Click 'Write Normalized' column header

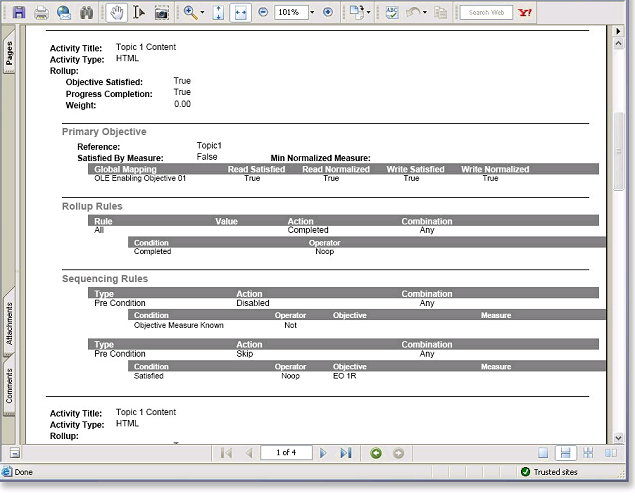click(x=495, y=169)
